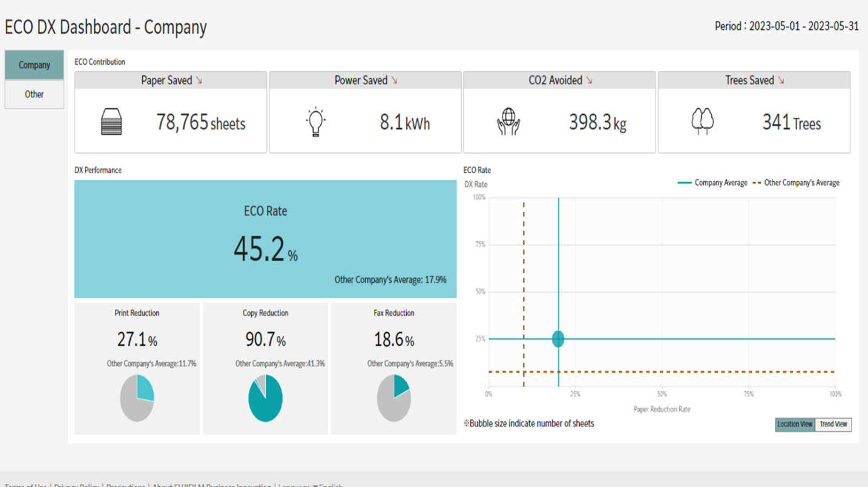868x487 pixels.
Task: Click the Period date range text
Action: pyautogui.click(x=786, y=27)
